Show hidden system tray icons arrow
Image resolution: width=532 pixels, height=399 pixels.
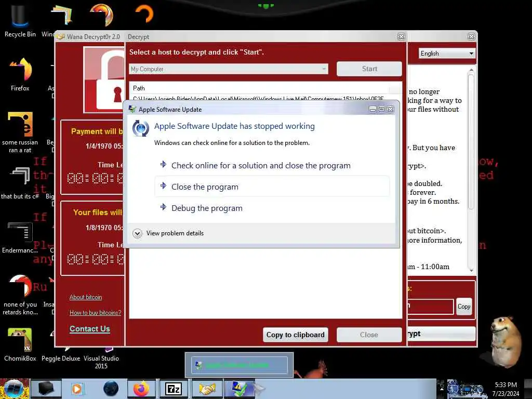coord(442,388)
